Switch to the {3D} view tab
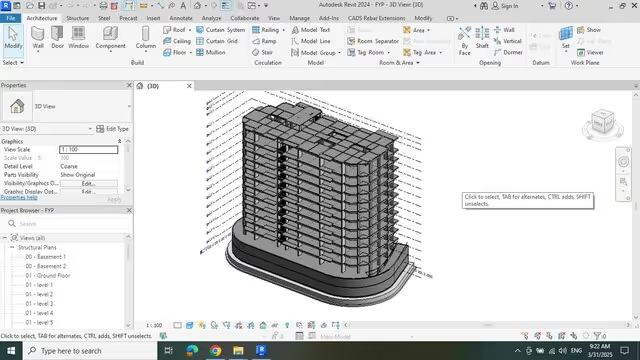This screenshot has width=640, height=360. 153,86
